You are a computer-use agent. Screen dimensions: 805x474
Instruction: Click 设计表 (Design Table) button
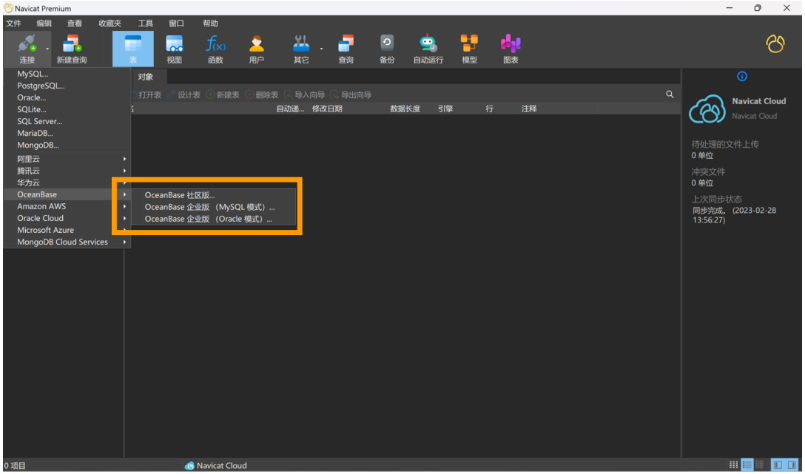click(184, 95)
